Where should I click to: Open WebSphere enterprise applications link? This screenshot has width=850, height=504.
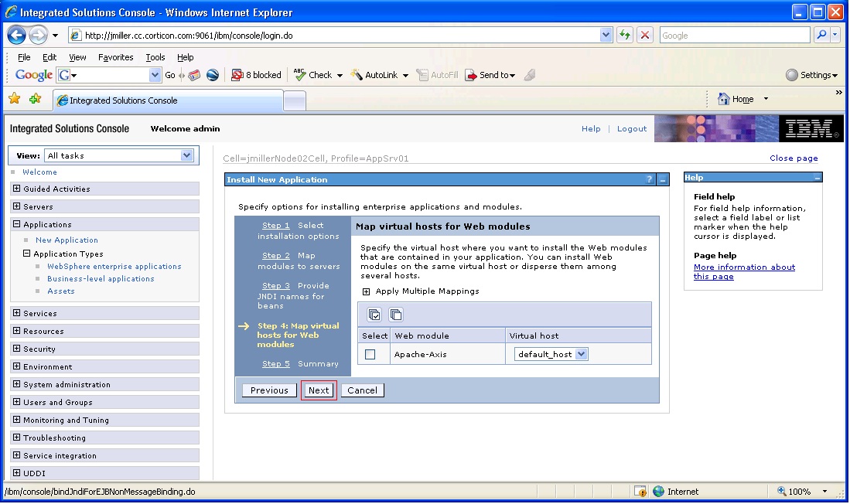[x=114, y=267]
